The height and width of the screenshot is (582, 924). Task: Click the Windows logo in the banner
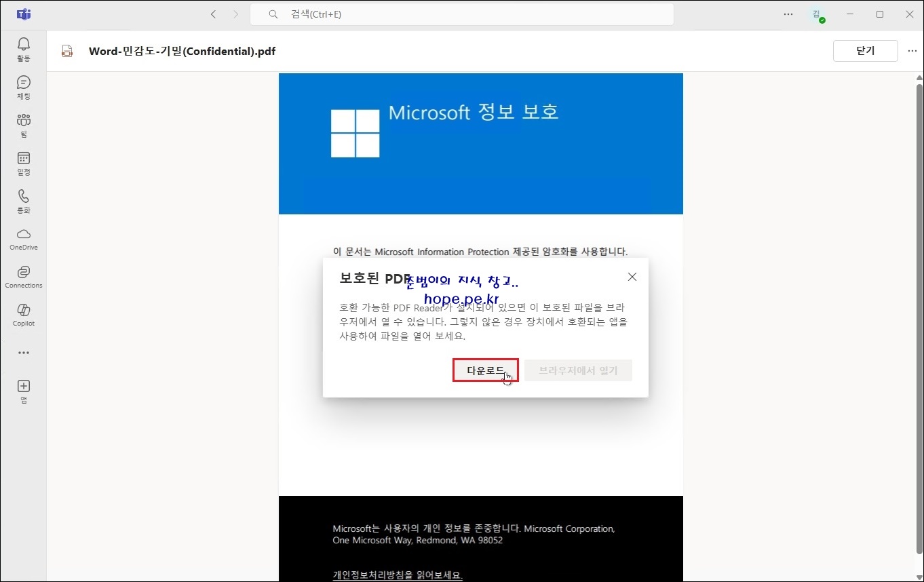click(355, 133)
